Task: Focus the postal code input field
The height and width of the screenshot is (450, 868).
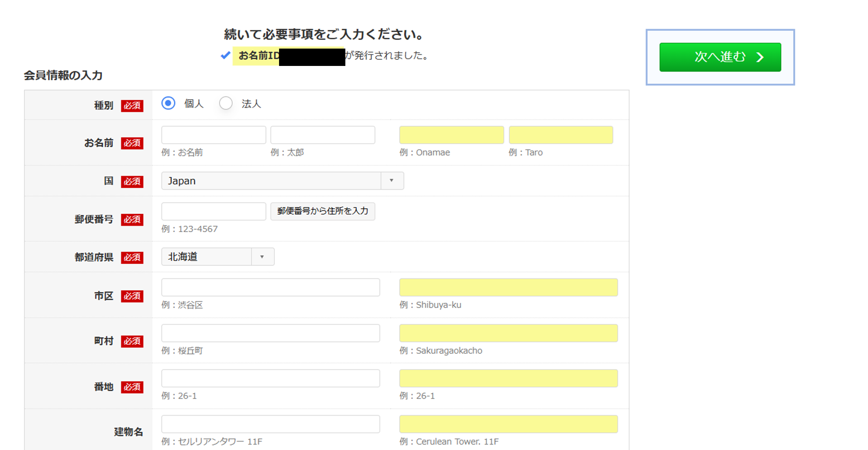Action: pyautogui.click(x=214, y=211)
